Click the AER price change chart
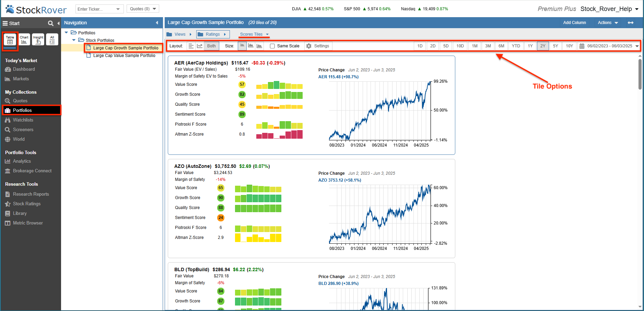The height and width of the screenshot is (311, 644). [x=380, y=111]
